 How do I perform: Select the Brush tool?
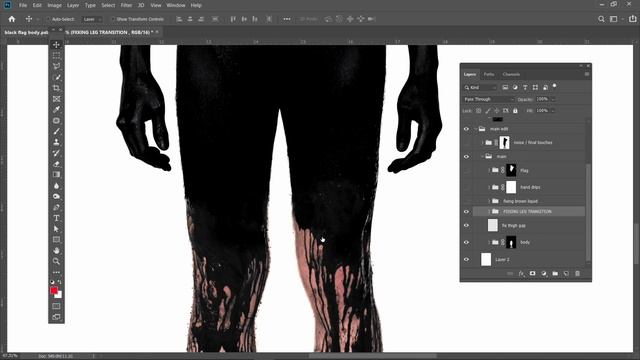(x=56, y=131)
